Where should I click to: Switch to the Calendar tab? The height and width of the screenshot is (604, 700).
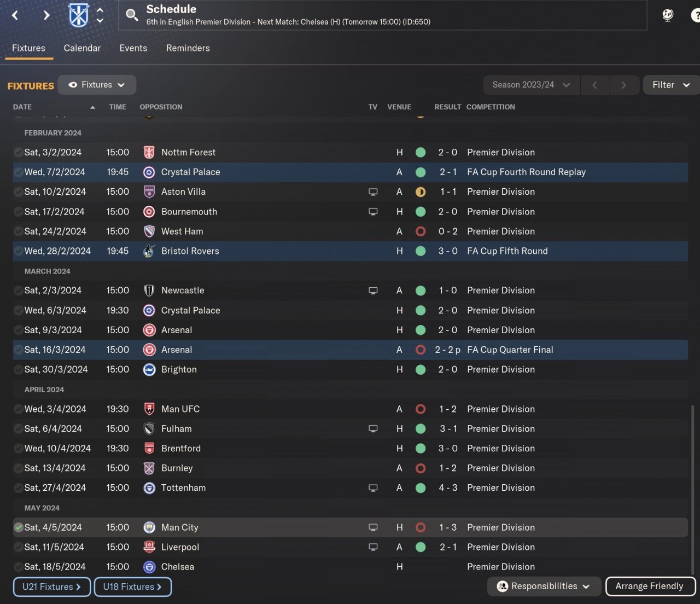82,48
